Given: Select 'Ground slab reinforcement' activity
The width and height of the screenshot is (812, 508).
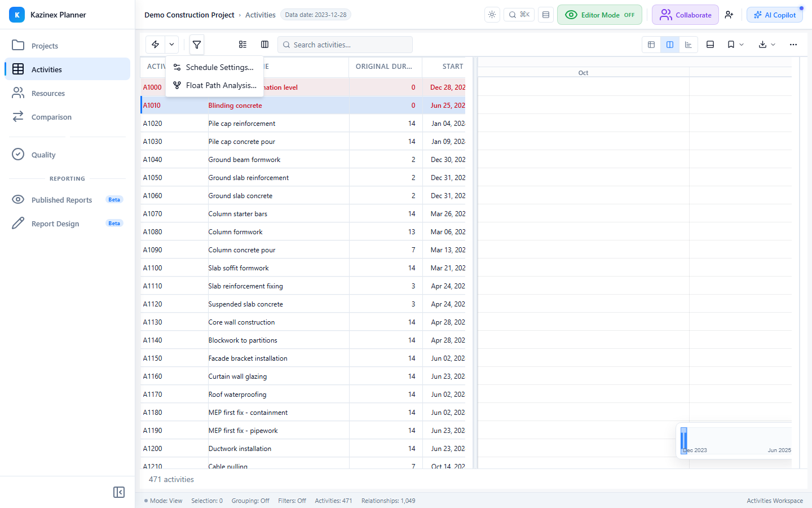Looking at the screenshot, I should [x=248, y=178].
